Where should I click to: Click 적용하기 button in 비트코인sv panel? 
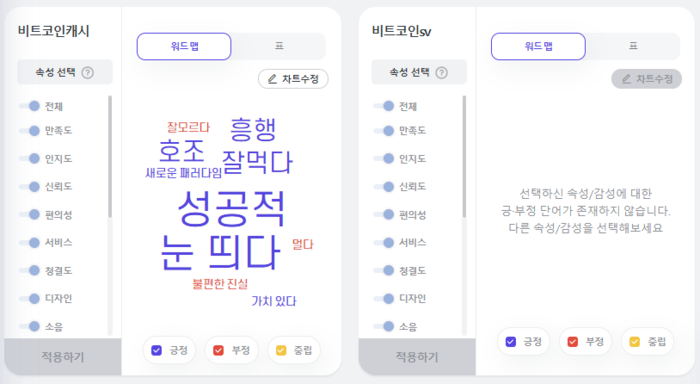[x=417, y=357]
